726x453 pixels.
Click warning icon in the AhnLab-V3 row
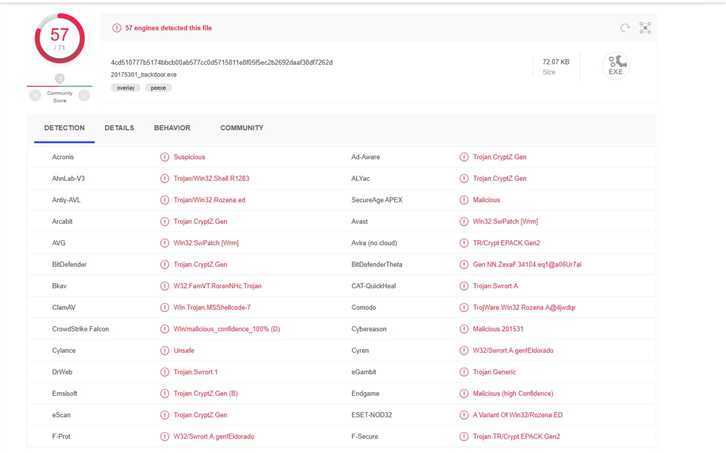click(164, 178)
